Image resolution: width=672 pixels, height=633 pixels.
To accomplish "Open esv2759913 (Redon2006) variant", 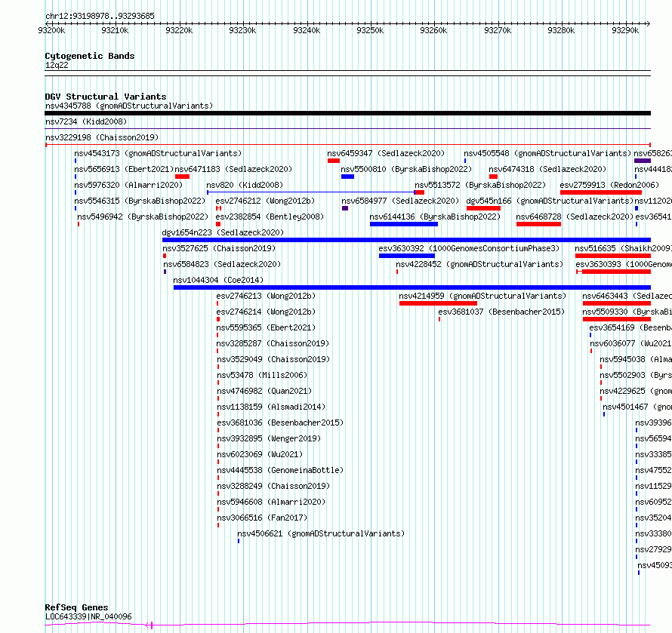I will coord(609,185).
